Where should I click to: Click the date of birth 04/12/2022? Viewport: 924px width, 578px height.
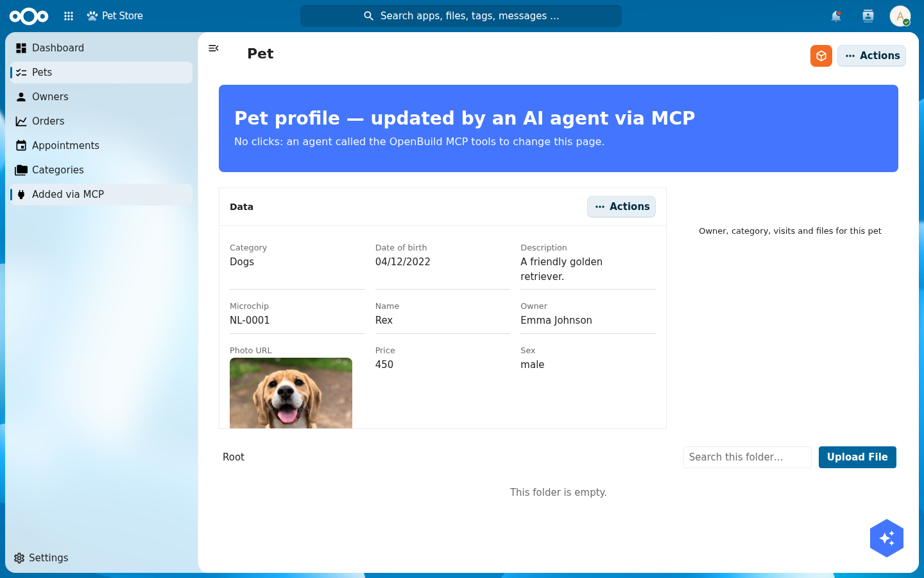click(403, 262)
